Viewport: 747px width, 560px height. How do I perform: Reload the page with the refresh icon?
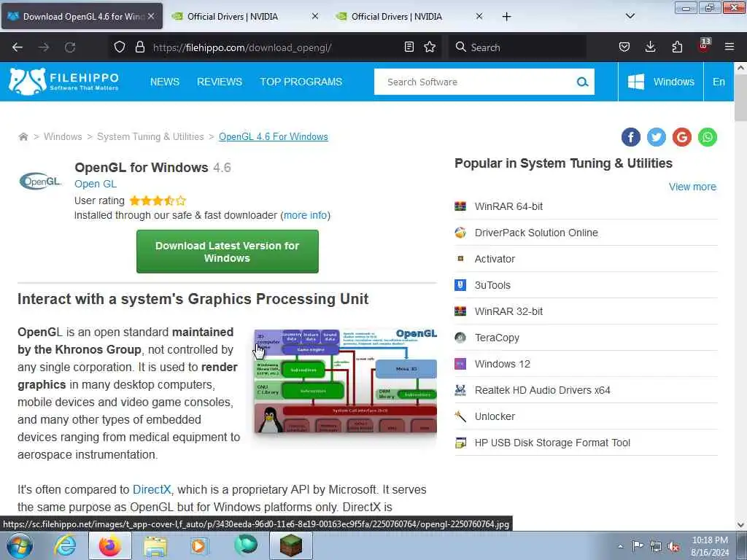[70, 47]
